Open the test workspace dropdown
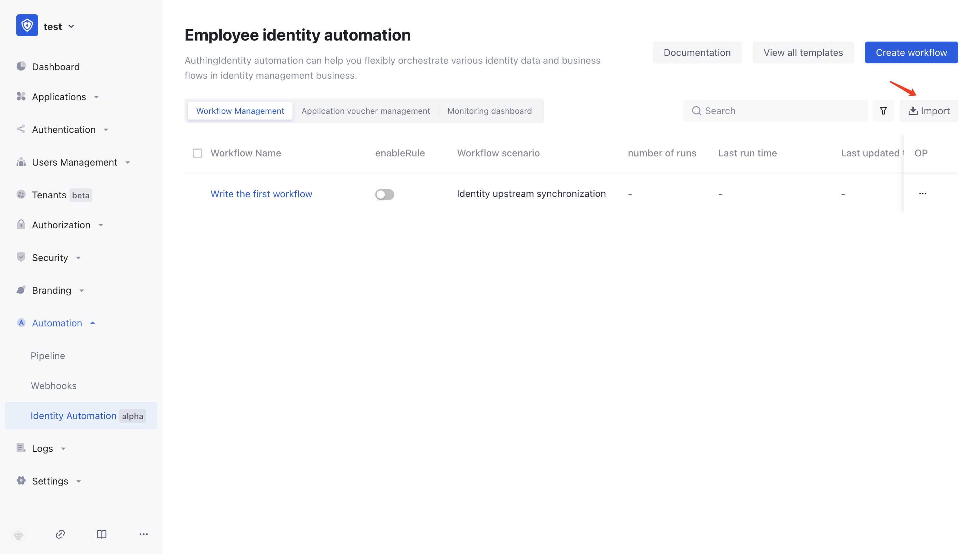Screen dimensions: 980x554 click(59, 27)
